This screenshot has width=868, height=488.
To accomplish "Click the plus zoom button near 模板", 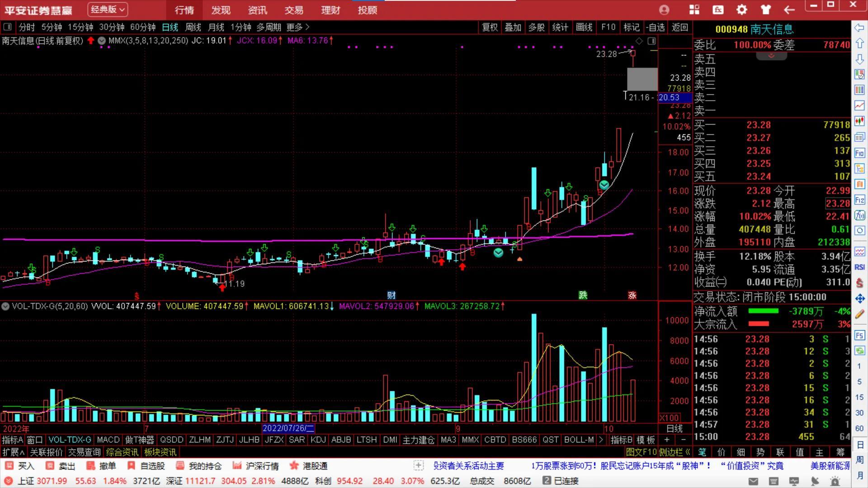I will (667, 440).
